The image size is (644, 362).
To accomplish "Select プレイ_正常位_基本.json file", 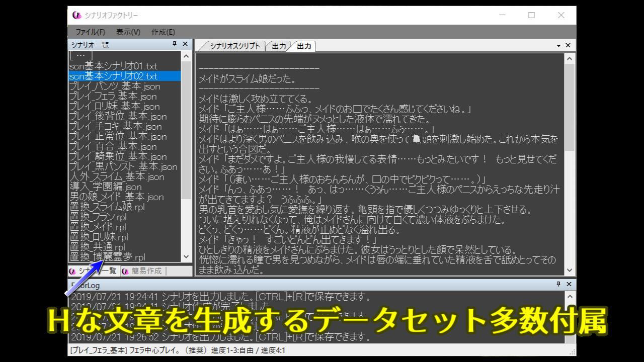I will click(x=118, y=136).
